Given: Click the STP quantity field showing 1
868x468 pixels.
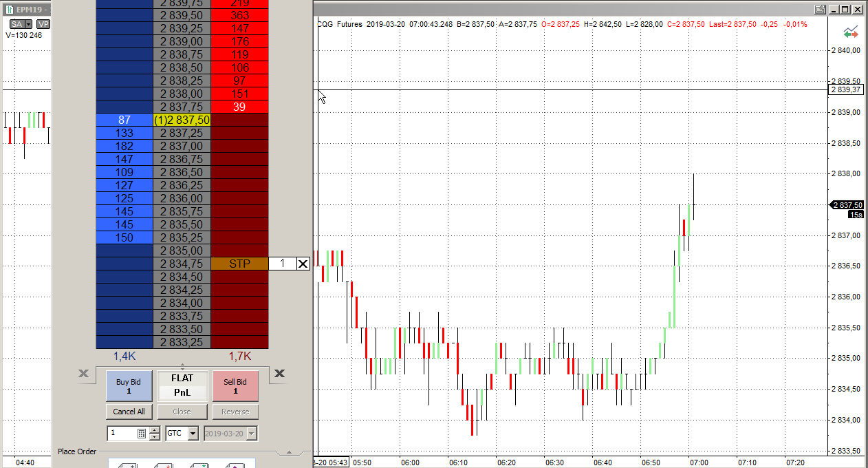Looking at the screenshot, I should tap(282, 264).
